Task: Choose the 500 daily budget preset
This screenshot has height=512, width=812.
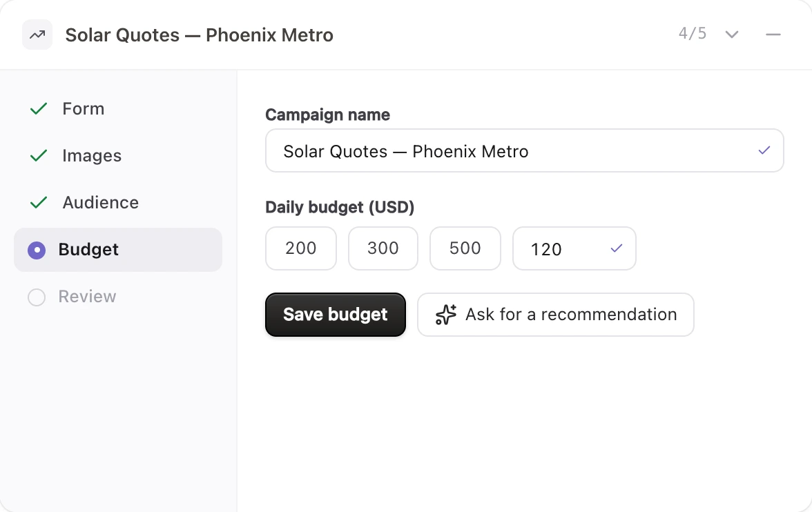Action: tap(465, 248)
